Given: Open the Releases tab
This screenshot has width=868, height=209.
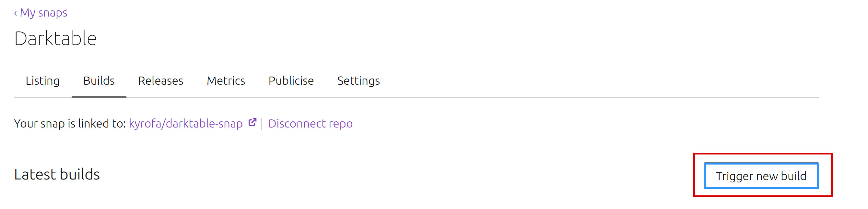Looking at the screenshot, I should tap(160, 81).
